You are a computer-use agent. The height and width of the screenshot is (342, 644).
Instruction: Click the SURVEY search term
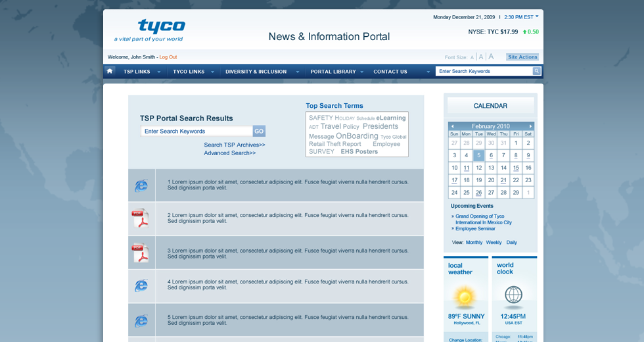coord(321,152)
